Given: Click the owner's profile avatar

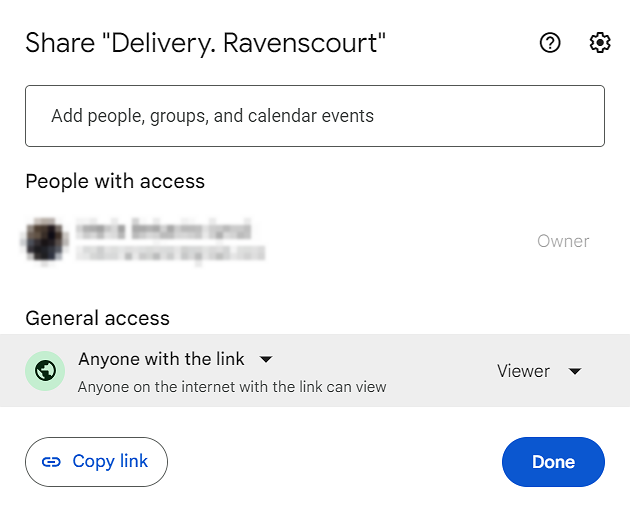Looking at the screenshot, I should point(44,240).
